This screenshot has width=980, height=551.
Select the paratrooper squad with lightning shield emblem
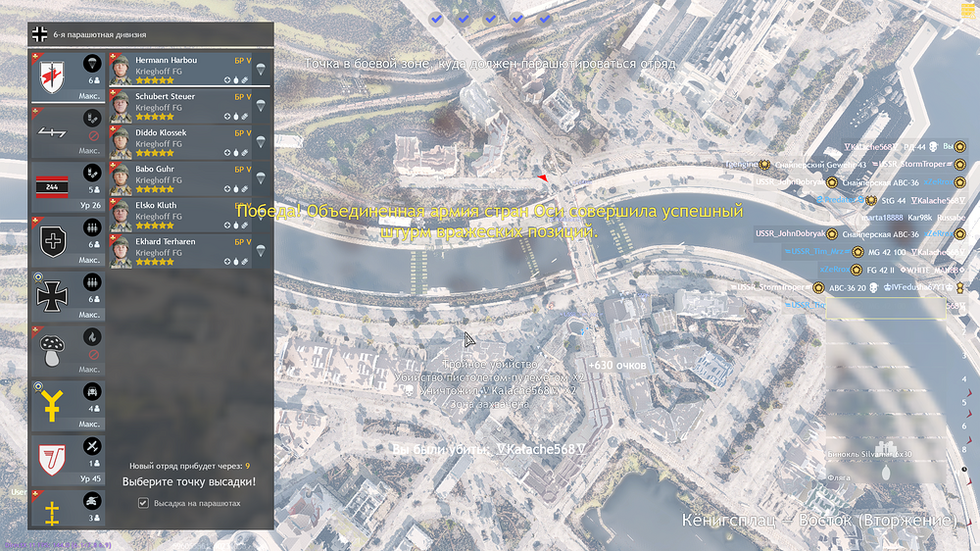click(x=68, y=77)
